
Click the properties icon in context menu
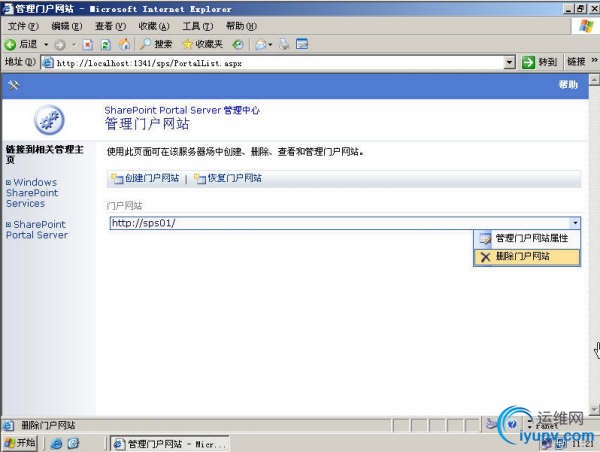(485, 238)
